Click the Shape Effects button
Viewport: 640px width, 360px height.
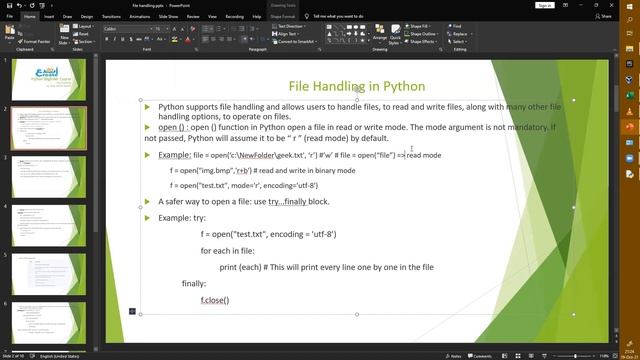(x=421, y=42)
